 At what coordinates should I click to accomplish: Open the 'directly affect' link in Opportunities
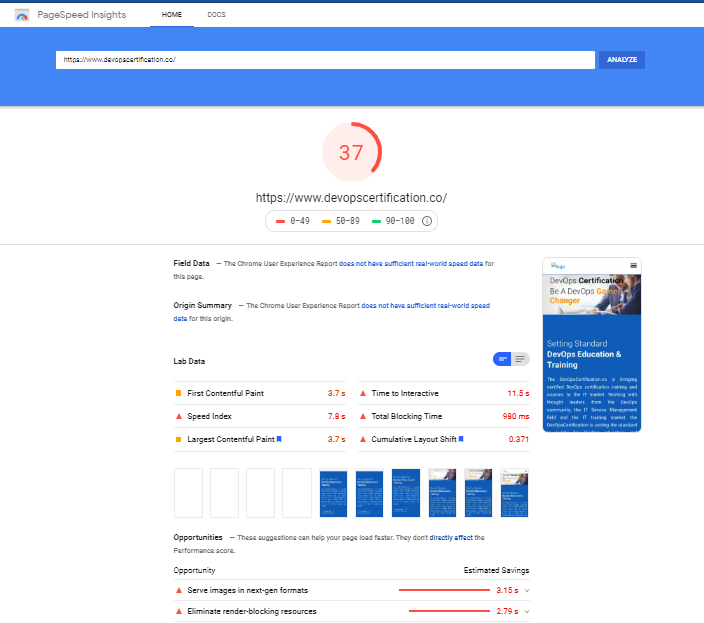[451, 537]
